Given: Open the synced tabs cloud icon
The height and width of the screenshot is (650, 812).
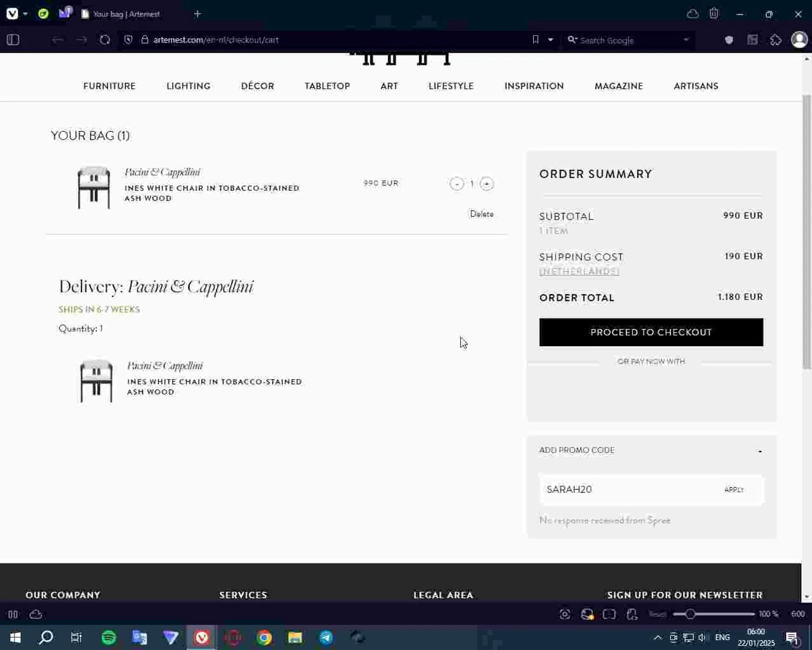Looking at the screenshot, I should pos(692,14).
